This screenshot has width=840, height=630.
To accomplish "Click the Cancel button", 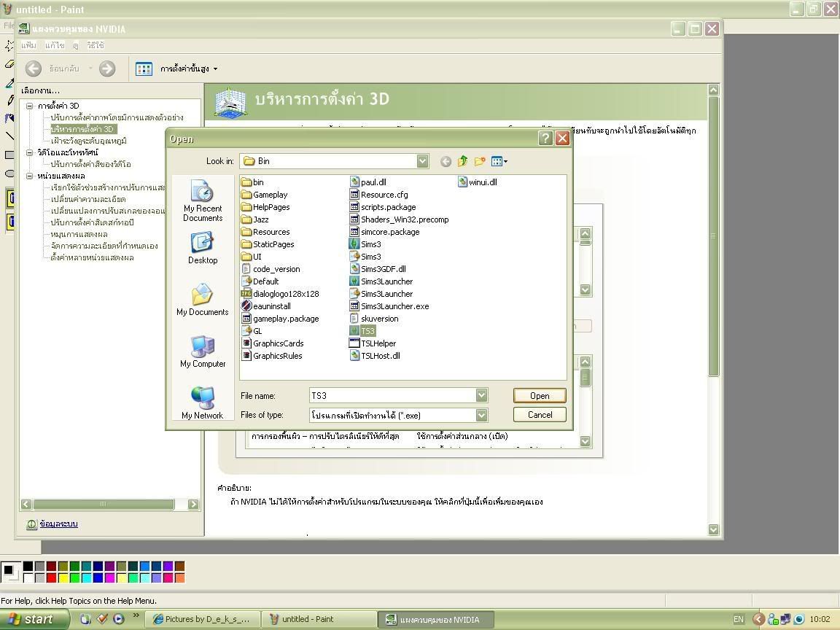I will 540,415.
